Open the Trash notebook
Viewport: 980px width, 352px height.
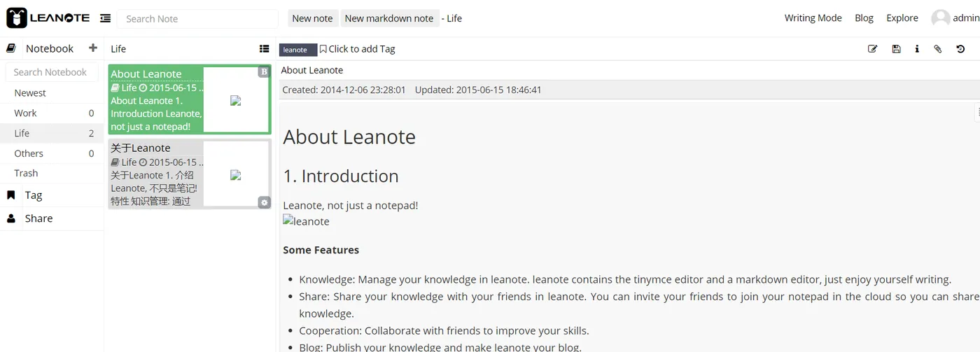tap(26, 173)
